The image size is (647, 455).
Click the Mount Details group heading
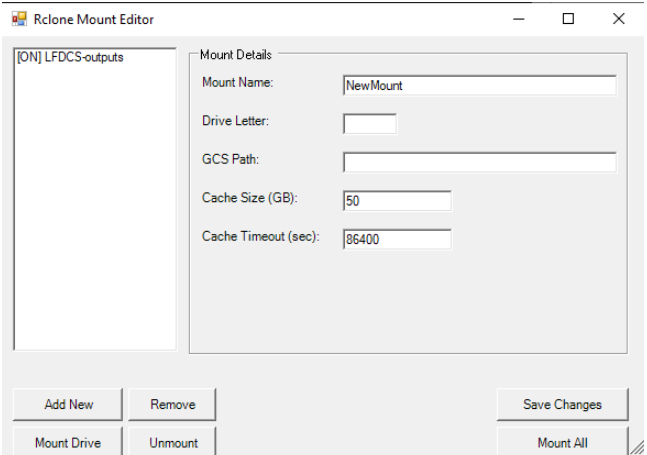(x=235, y=55)
